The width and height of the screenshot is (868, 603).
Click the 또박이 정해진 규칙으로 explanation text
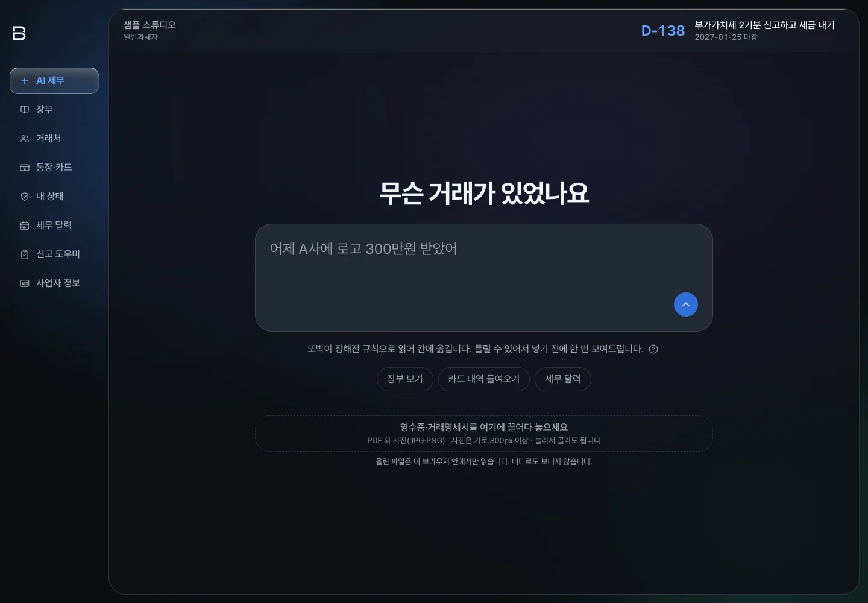tap(476, 349)
